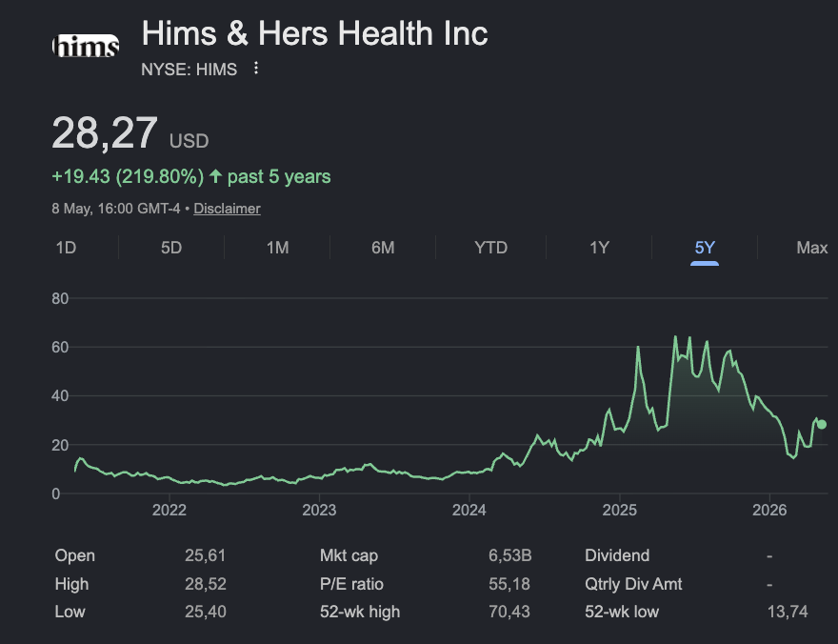Image resolution: width=838 pixels, height=644 pixels.
Task: Select the 5D time range tab
Action: tap(171, 248)
